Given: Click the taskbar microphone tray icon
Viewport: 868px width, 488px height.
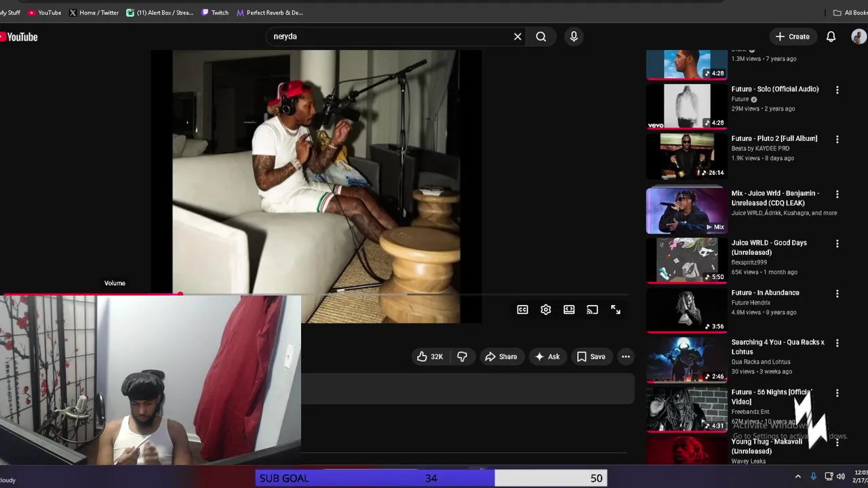Looking at the screenshot, I should tap(814, 476).
